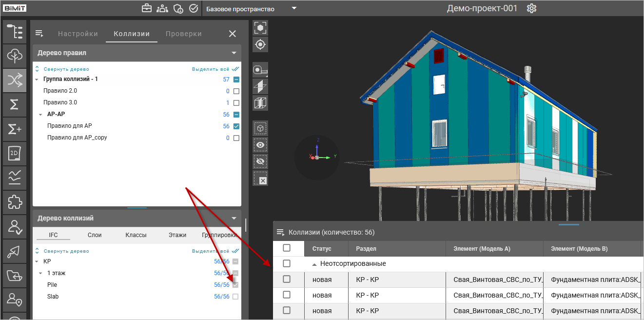Image resolution: width=644 pixels, height=320 pixels.
Task: Open the briefcase icon in top bar
Action: (x=146, y=9)
